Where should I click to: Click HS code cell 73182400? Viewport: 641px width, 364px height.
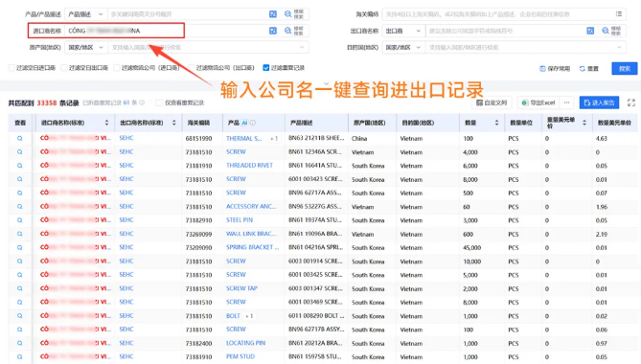[x=198, y=343]
